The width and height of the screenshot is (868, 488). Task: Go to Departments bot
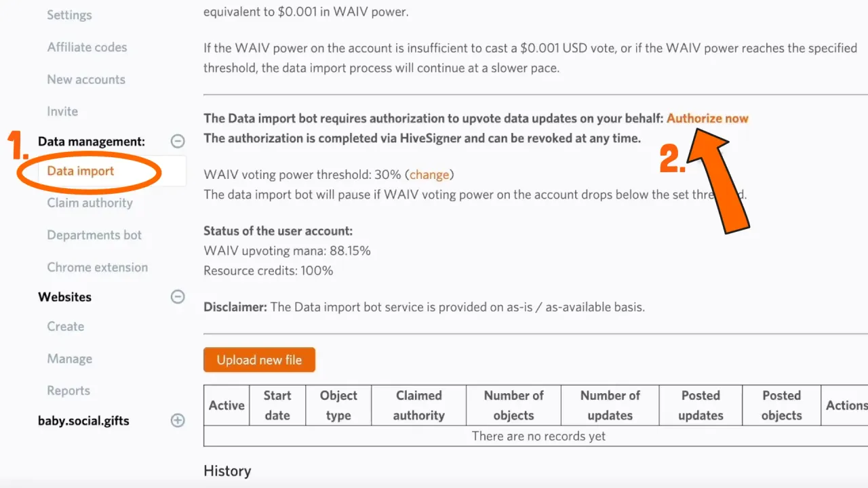click(x=94, y=235)
